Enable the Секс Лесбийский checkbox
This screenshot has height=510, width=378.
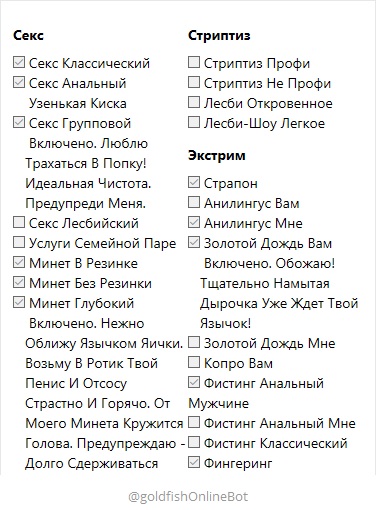coord(19,222)
